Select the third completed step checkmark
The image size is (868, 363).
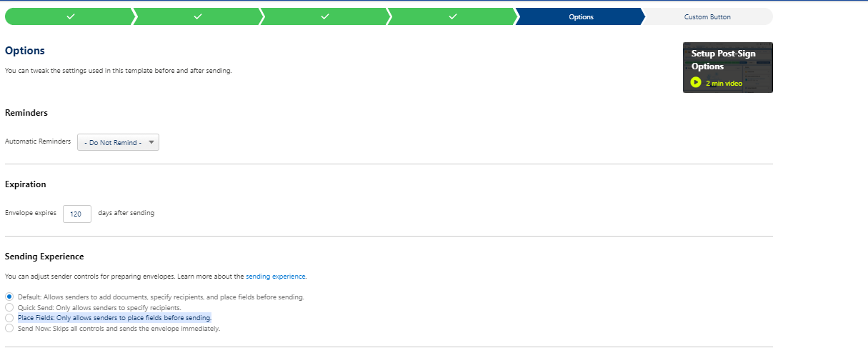324,16
